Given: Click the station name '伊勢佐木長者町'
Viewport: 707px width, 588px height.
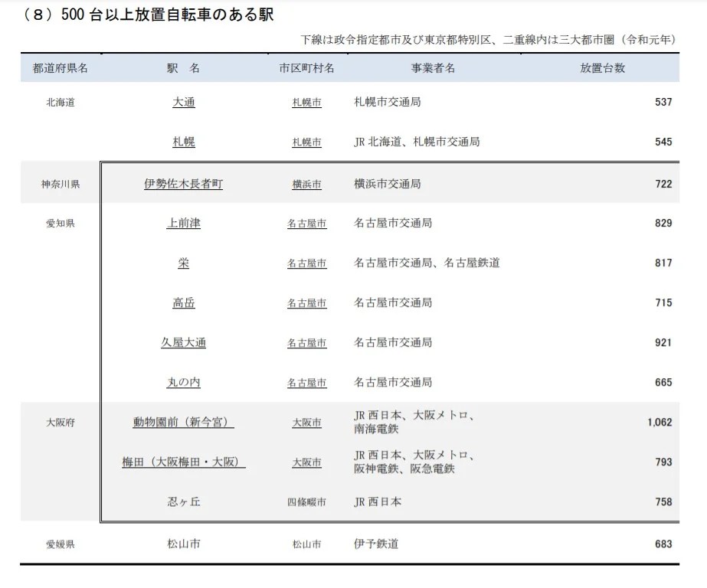Looking at the screenshot, I should (184, 184).
